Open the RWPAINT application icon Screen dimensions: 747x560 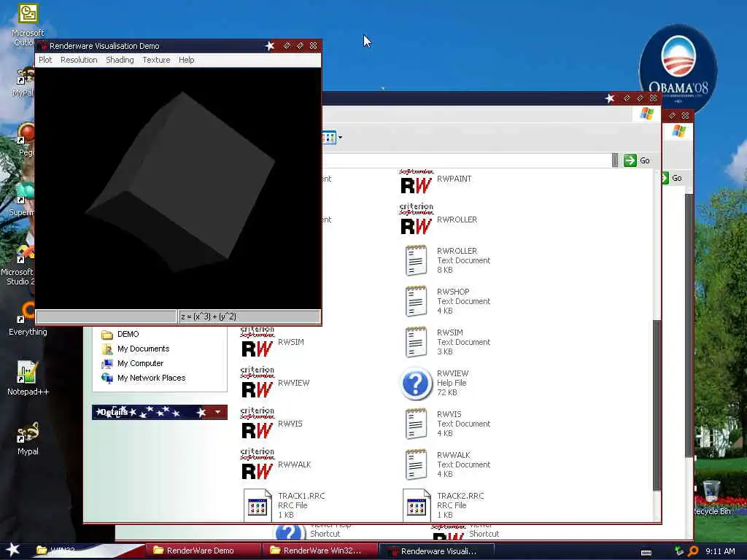pyautogui.click(x=416, y=182)
